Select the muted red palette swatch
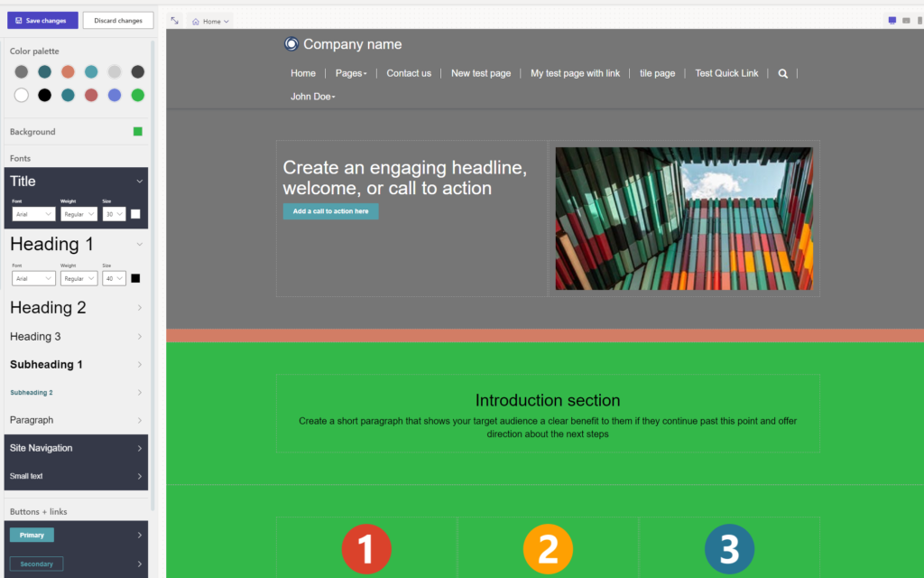This screenshot has width=924, height=578. point(91,95)
